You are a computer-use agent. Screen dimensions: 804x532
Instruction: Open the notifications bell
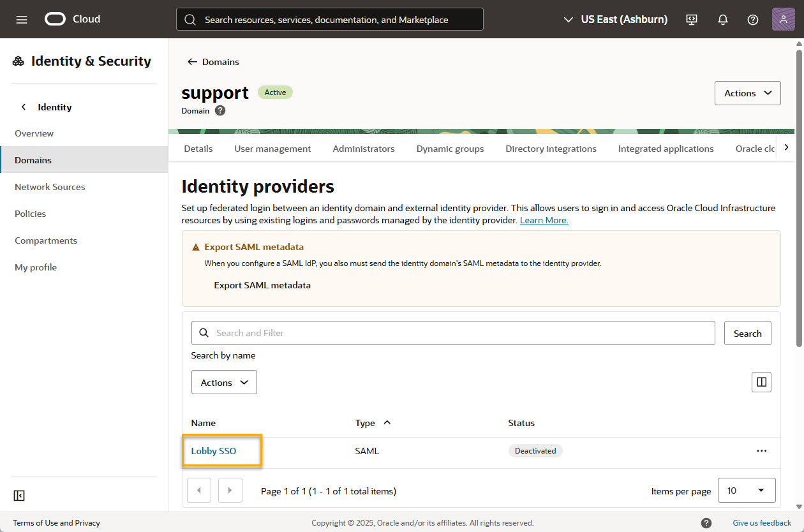(x=723, y=20)
